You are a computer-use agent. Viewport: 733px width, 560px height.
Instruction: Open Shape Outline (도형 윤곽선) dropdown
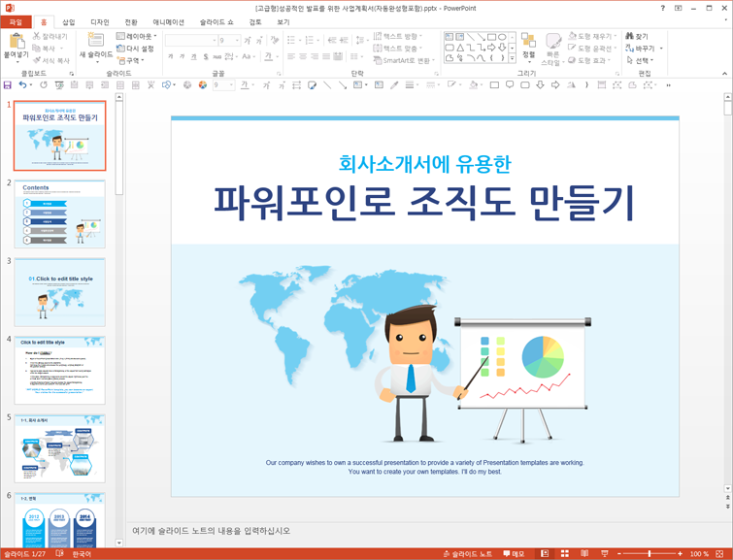coord(592,49)
